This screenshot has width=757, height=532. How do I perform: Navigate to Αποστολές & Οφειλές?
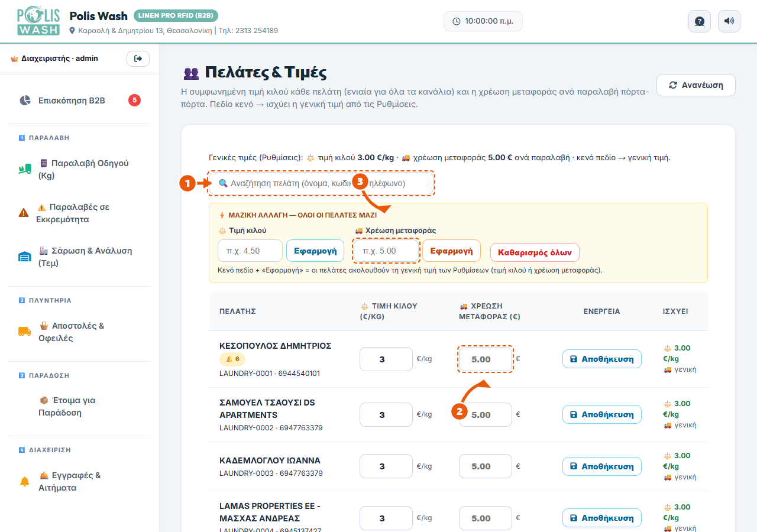coord(79,332)
